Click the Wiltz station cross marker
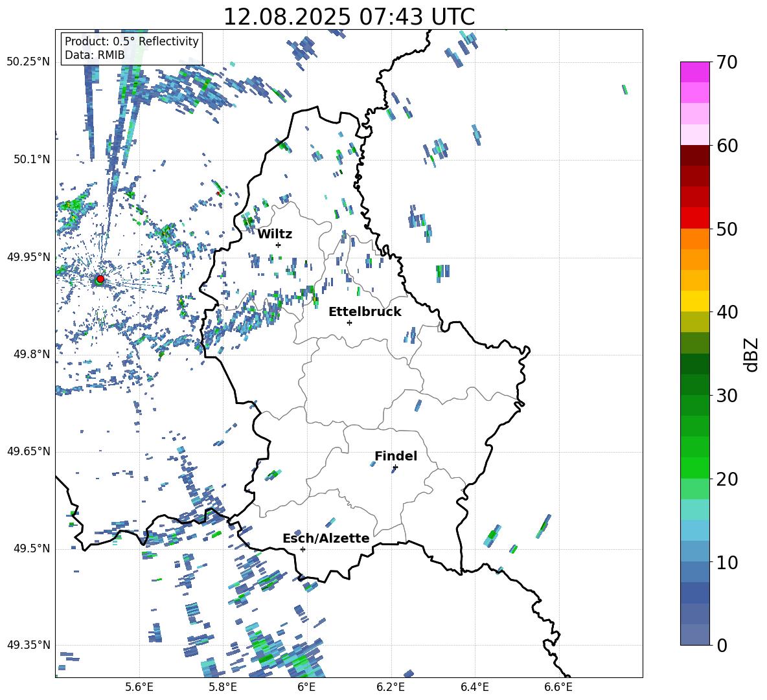The image size is (767, 700). click(x=279, y=245)
